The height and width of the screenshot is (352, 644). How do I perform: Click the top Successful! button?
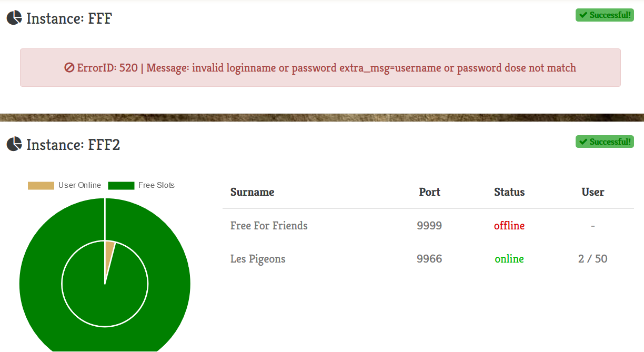pos(604,15)
